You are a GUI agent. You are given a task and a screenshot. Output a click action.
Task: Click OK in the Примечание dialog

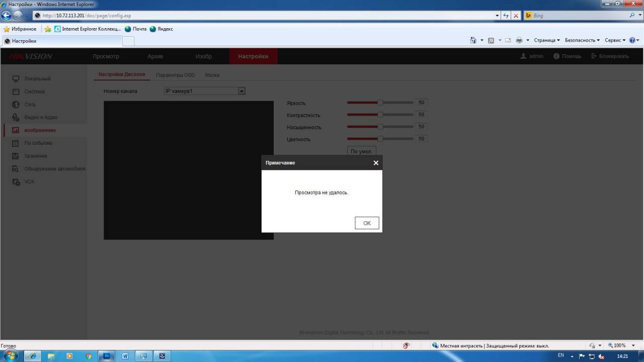(367, 223)
